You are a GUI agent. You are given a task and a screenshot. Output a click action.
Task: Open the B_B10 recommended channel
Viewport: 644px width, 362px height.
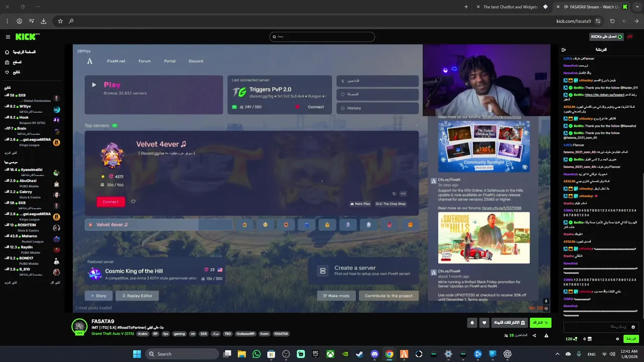point(31,271)
